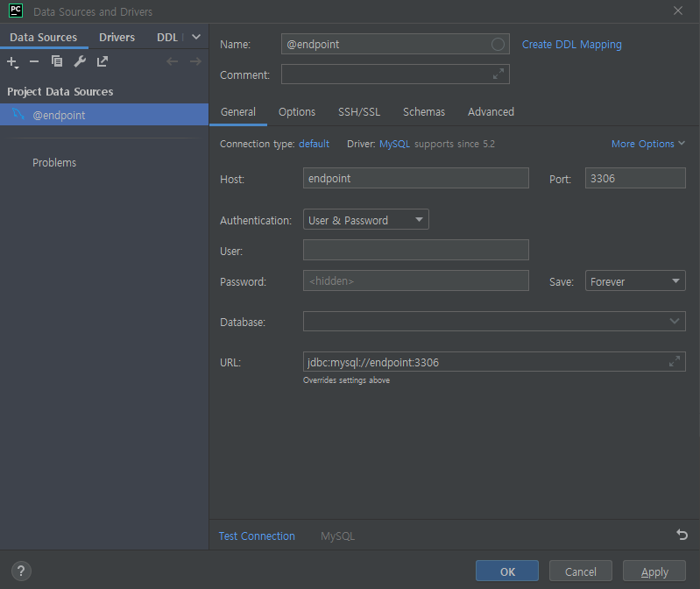This screenshot has width=700, height=589.
Task: Select Problems item in left panel
Action: [54, 162]
